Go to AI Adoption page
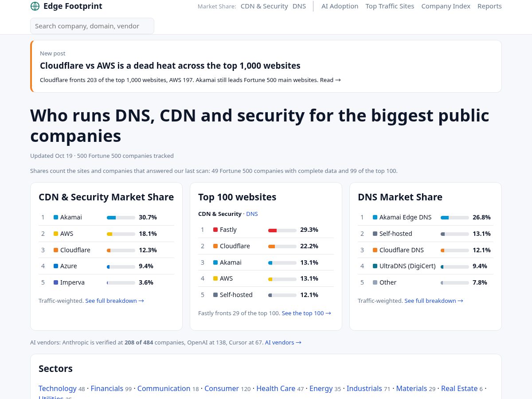The width and height of the screenshot is (532, 399). click(340, 6)
